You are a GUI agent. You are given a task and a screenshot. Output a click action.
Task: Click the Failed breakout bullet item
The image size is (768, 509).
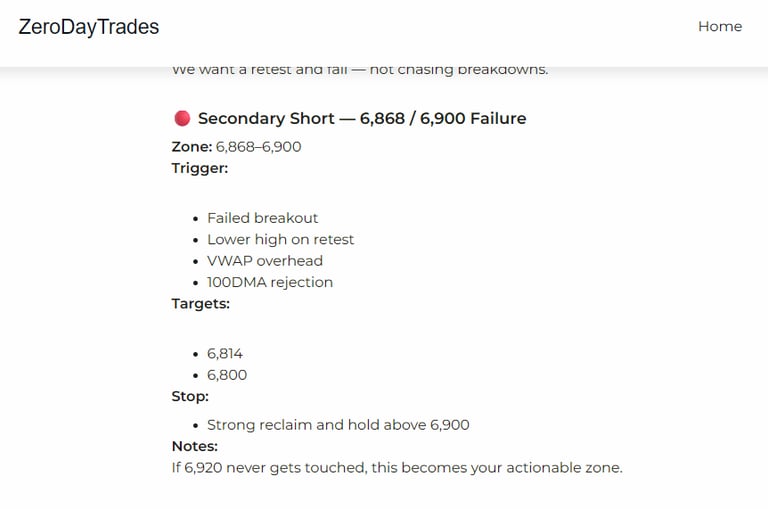(x=262, y=218)
